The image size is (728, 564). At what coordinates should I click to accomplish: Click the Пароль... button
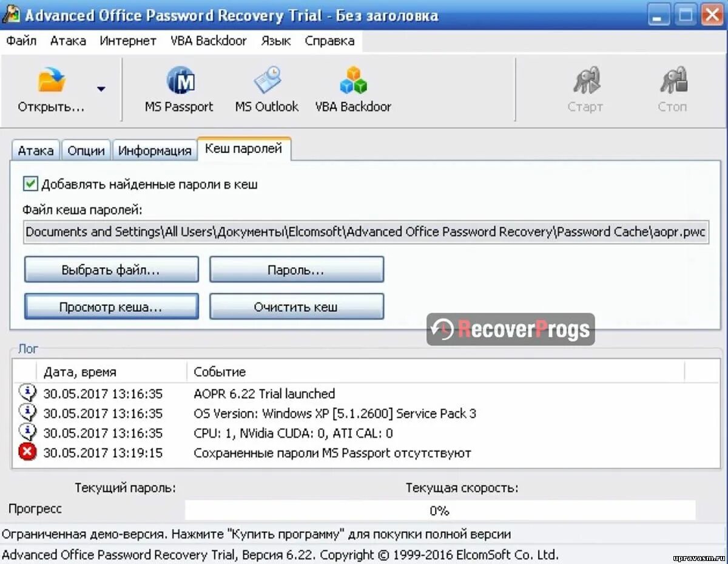[x=297, y=270]
